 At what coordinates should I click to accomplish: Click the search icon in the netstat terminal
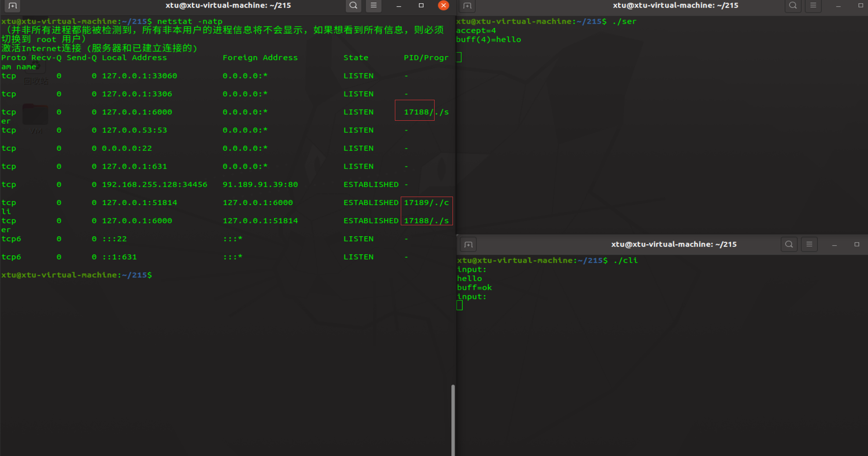353,6
